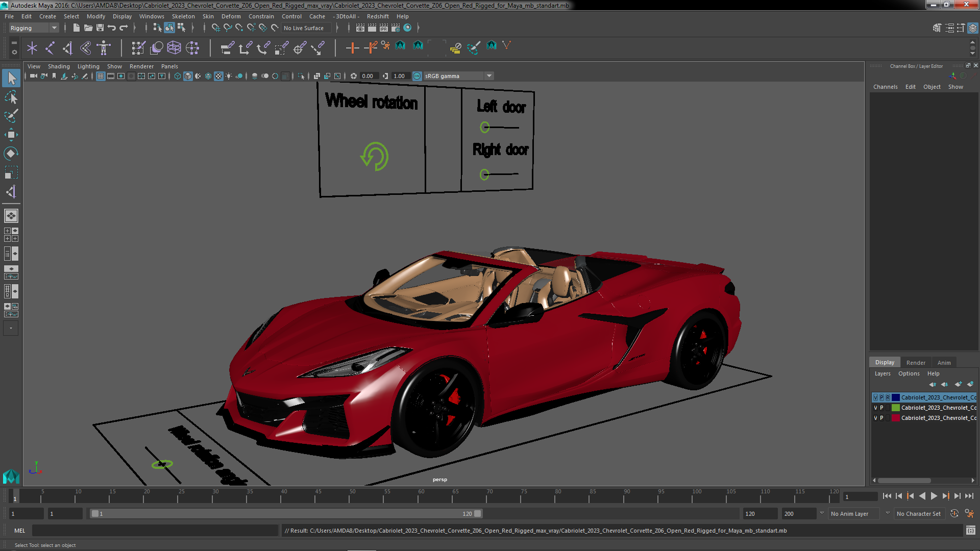Redo the action with arrow icon
980x551 pixels.
pyautogui.click(x=123, y=28)
